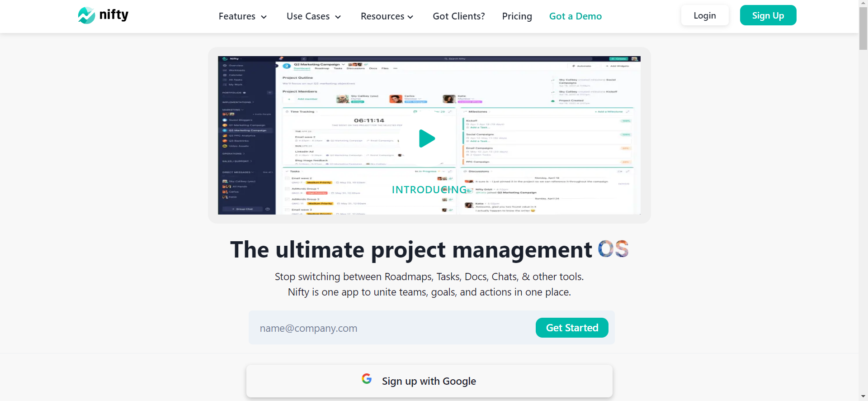
Task: Open the Features dropdown menu
Action: tap(243, 16)
